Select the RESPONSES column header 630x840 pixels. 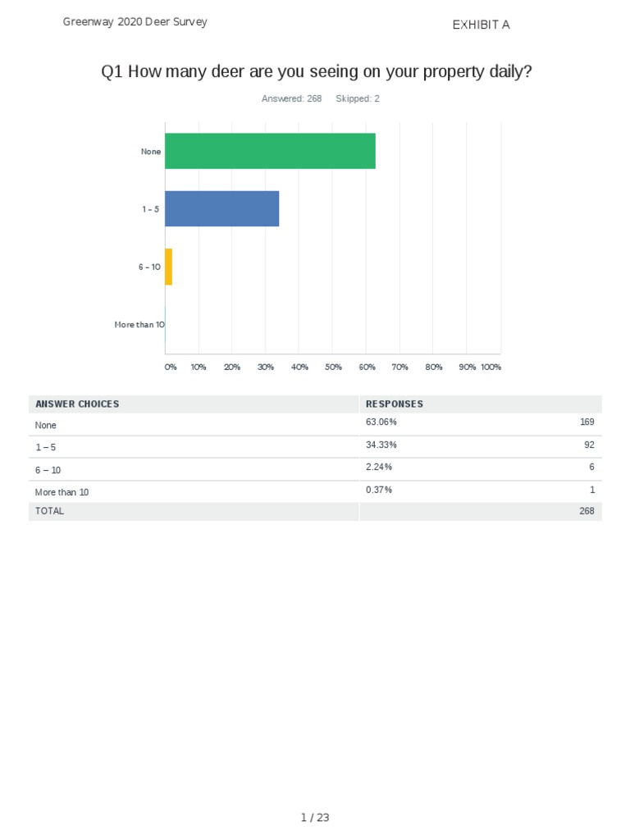[395, 404]
